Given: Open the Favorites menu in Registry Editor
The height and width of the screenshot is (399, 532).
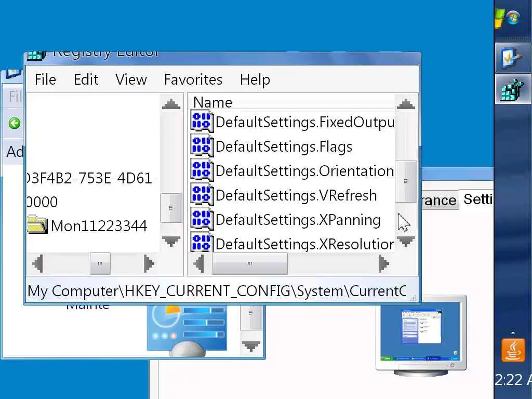Looking at the screenshot, I should (193, 79).
